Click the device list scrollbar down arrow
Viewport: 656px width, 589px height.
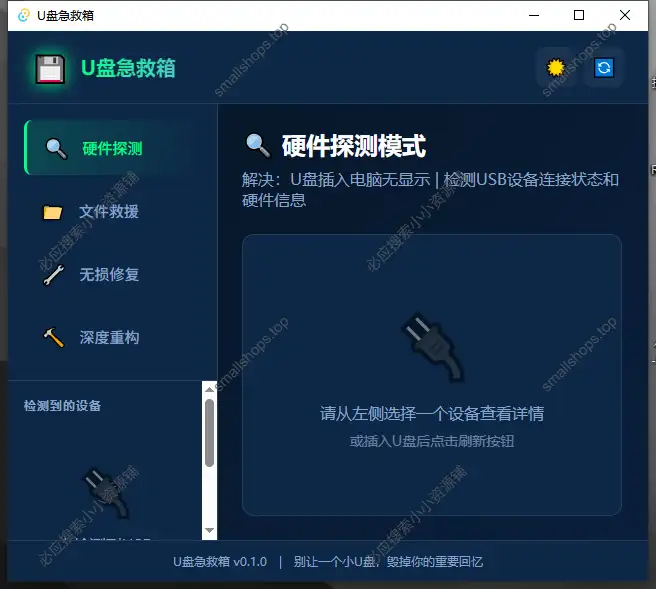click(210, 530)
